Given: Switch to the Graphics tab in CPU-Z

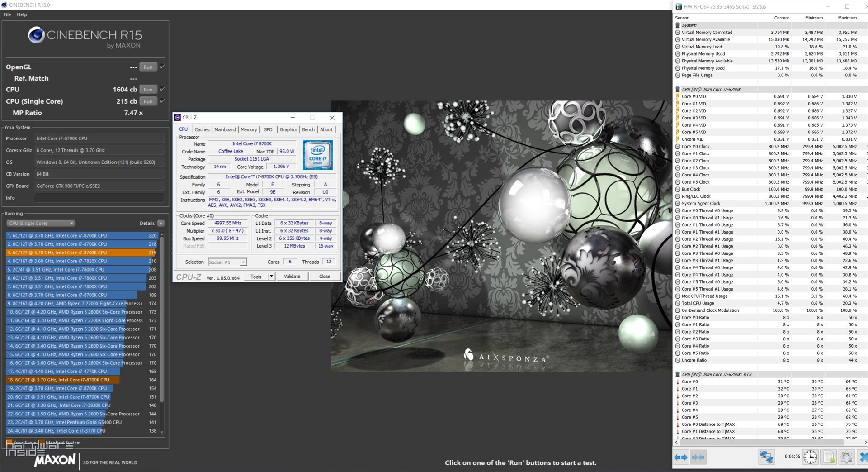Looking at the screenshot, I should coord(288,129).
